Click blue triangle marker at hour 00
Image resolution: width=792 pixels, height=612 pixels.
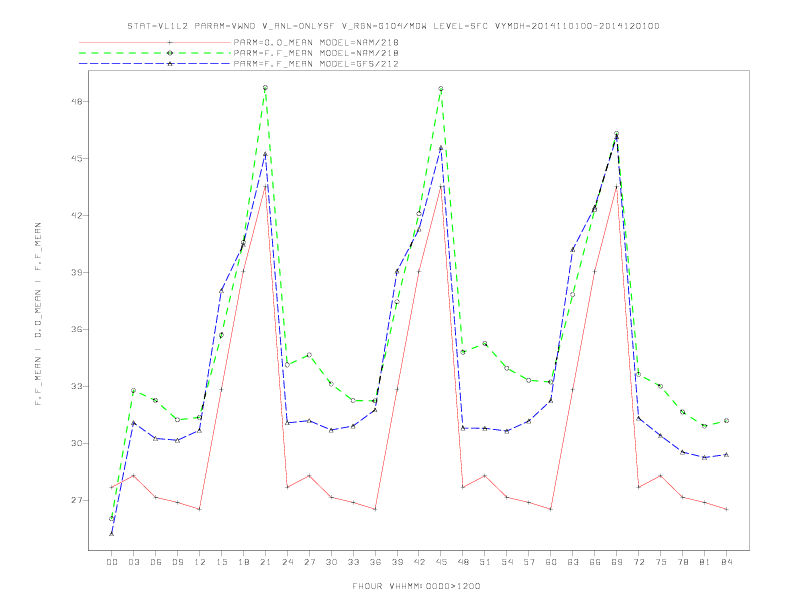pos(112,534)
